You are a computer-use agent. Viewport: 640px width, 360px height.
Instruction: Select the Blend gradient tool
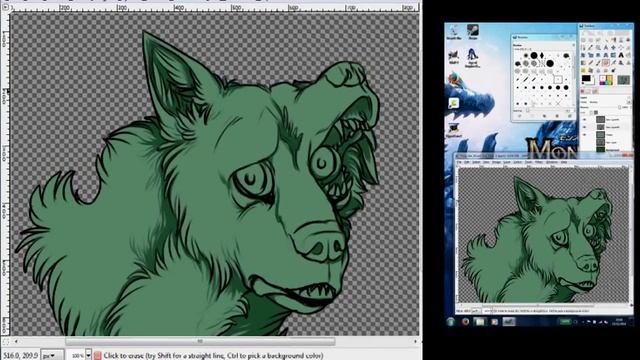(x=583, y=62)
